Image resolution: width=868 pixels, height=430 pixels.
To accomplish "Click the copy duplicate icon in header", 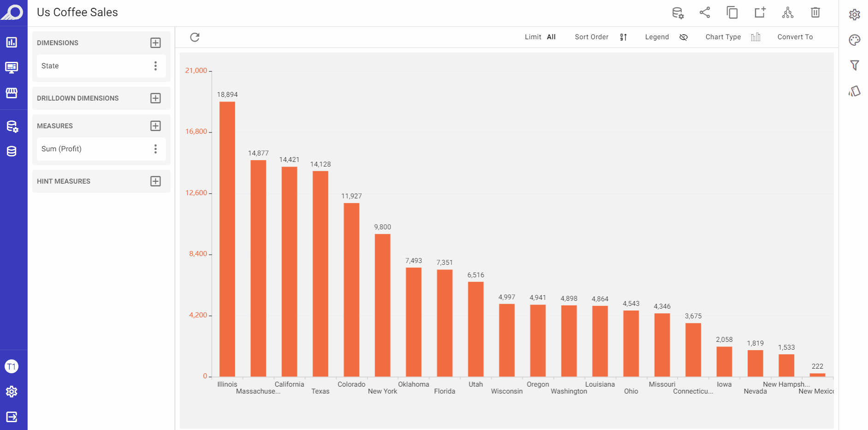I will click(732, 12).
